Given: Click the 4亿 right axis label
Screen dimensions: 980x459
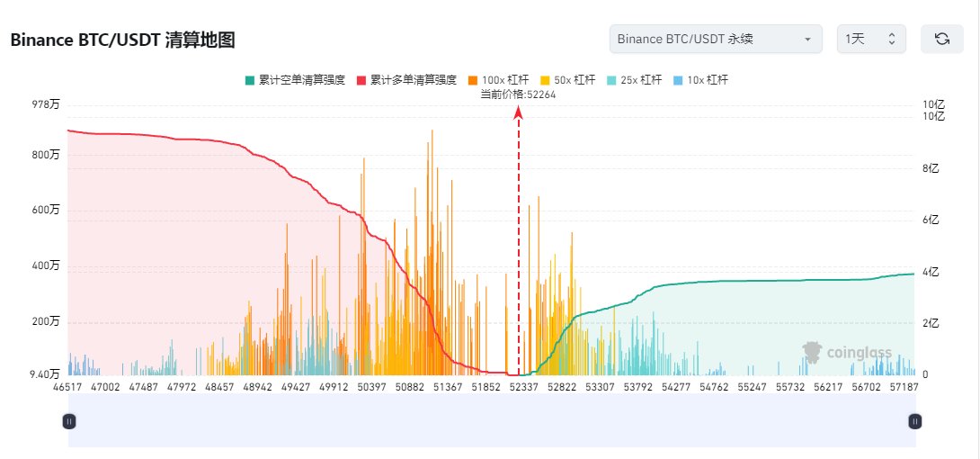Looking at the screenshot, I should [930, 272].
